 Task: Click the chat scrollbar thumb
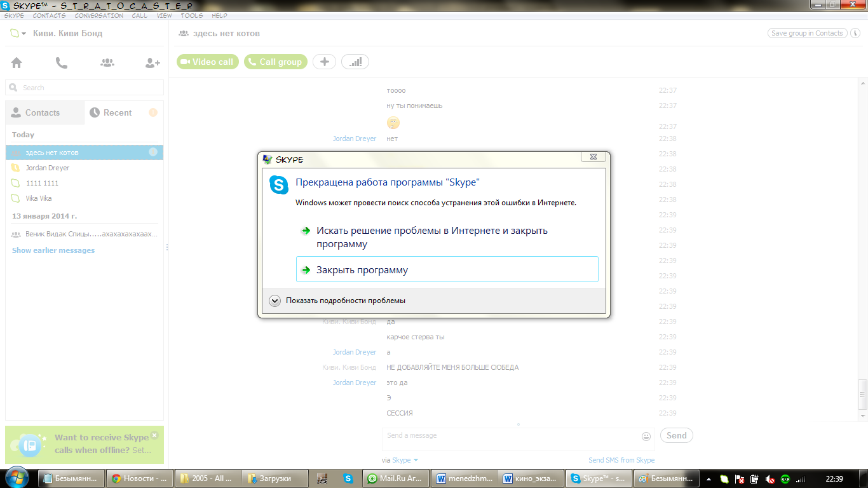pyautogui.click(x=862, y=394)
